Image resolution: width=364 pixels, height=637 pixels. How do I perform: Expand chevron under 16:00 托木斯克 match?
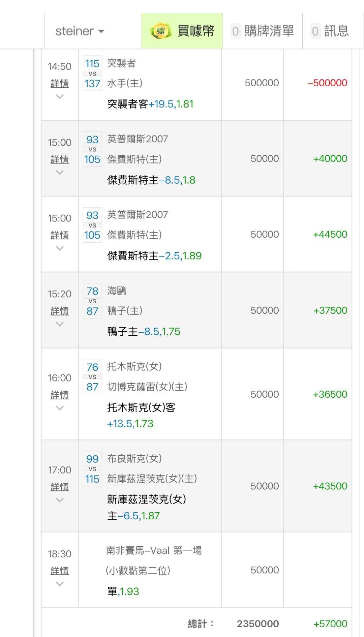60,408
